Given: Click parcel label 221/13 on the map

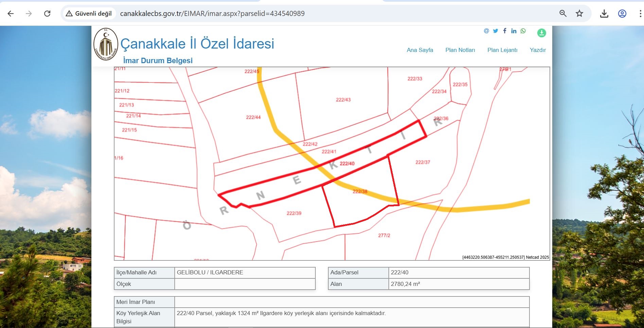Looking at the screenshot, I should pos(126,105).
